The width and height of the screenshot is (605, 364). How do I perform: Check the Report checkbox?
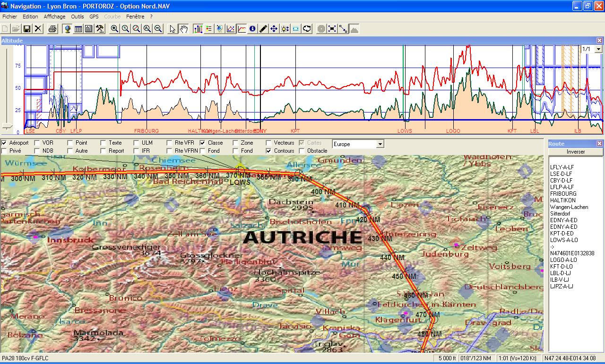click(104, 151)
